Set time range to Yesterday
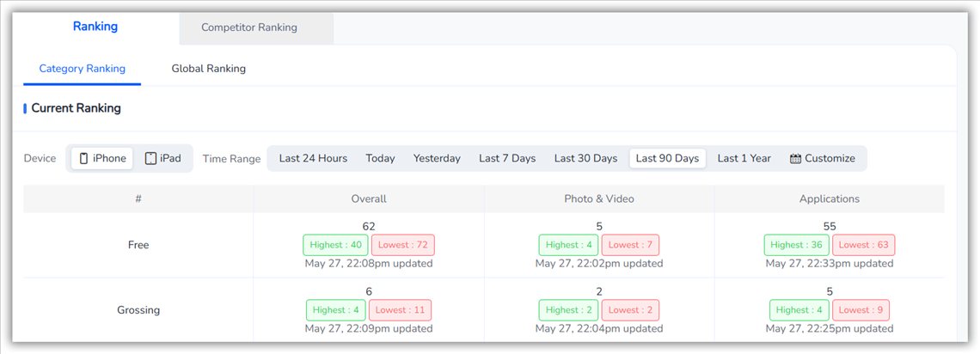Viewport: 980px width, 354px height. click(x=437, y=159)
